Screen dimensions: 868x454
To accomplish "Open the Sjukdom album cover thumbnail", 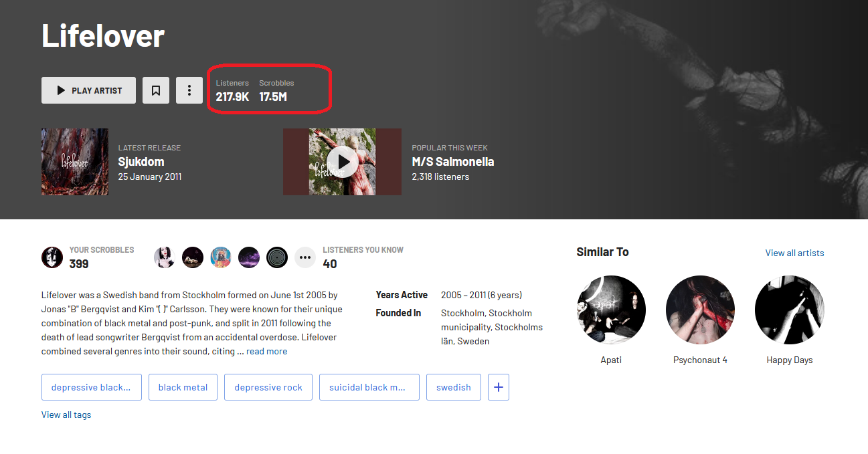I will click(x=75, y=162).
